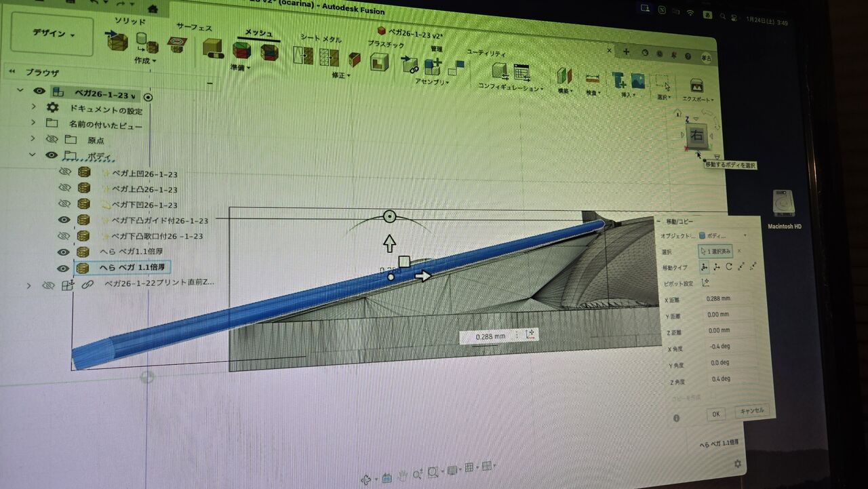Click the 1 選択済み selection button
868x489 pixels.
tap(715, 251)
